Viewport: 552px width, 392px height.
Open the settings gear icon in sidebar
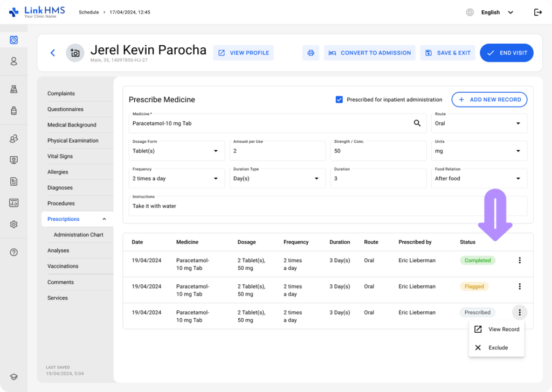[x=14, y=225]
